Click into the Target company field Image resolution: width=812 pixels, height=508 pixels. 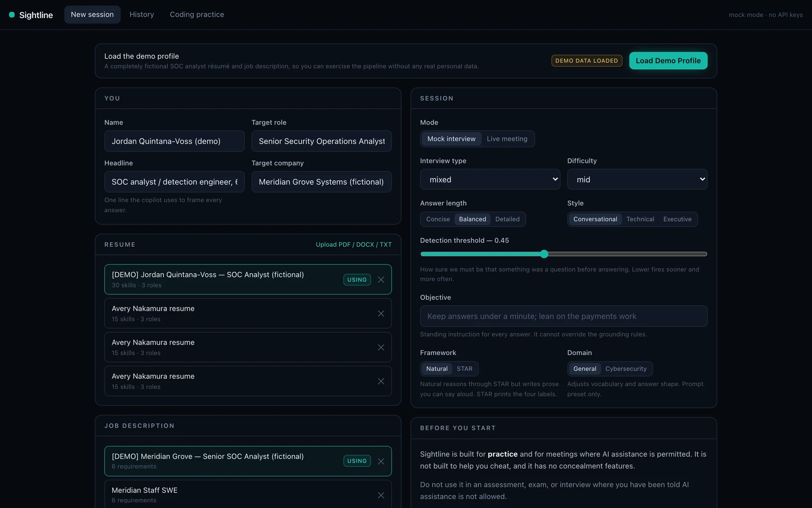pos(321,182)
